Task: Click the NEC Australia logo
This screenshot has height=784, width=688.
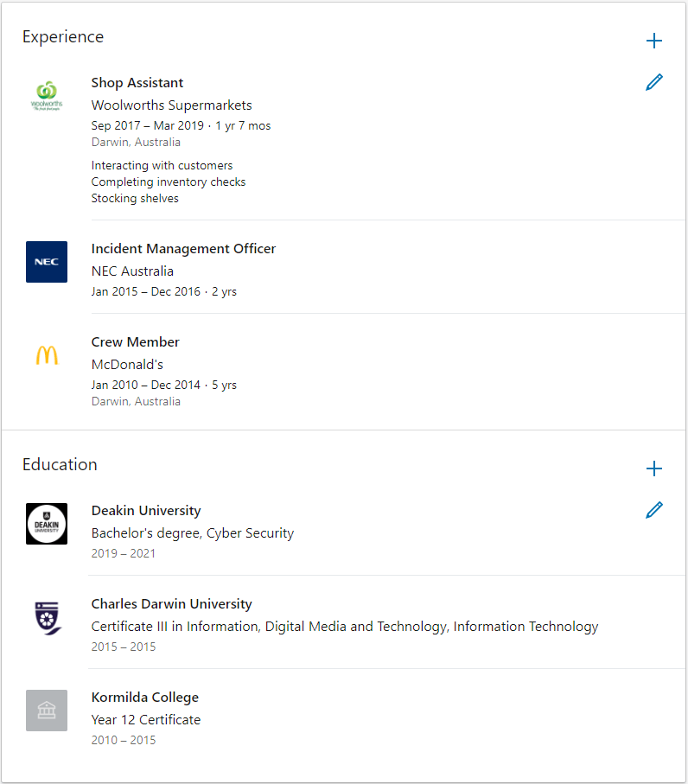Action: click(47, 262)
